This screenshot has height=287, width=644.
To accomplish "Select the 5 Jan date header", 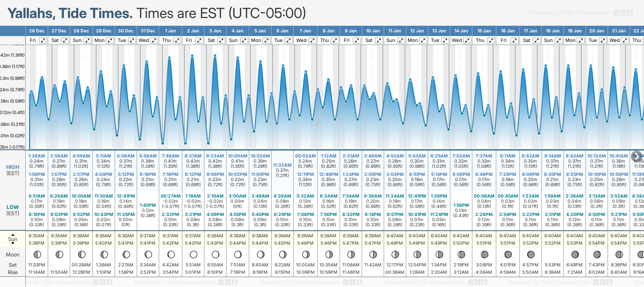I will click(260, 31).
